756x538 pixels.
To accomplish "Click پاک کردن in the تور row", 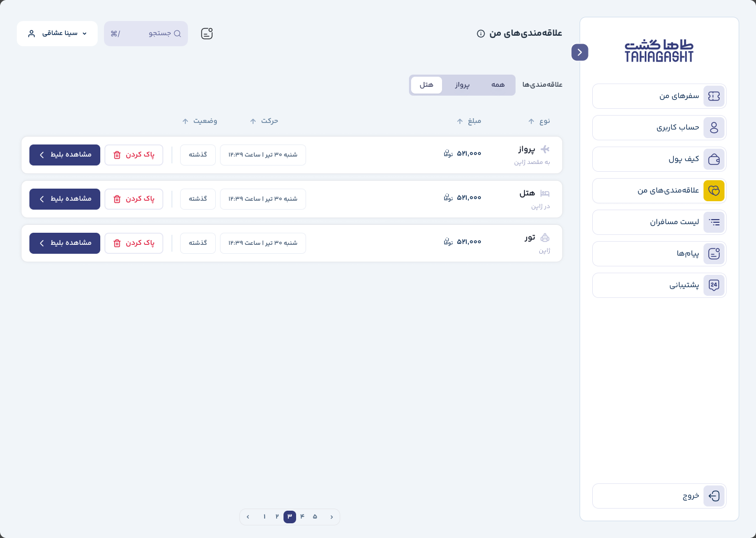I will (134, 243).
